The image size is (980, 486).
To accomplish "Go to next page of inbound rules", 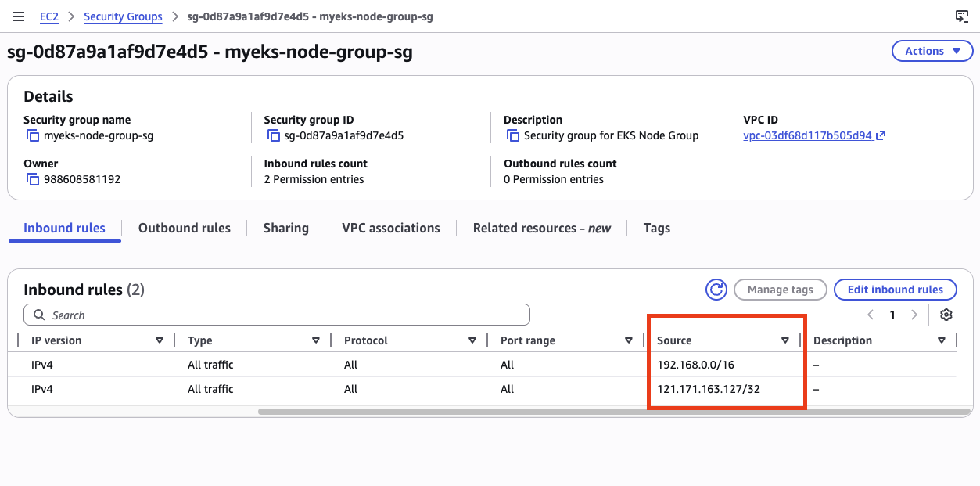I will click(x=914, y=315).
